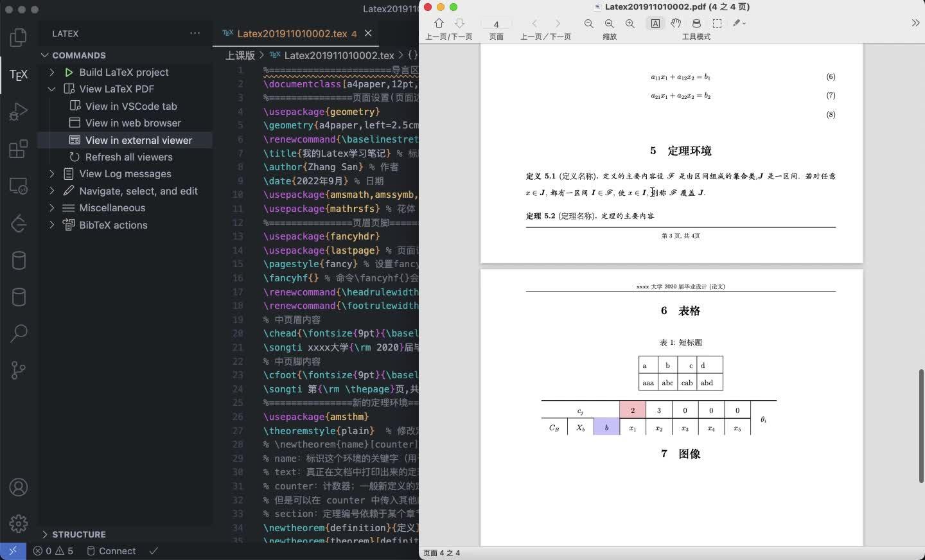Screen dimensions: 925x560
Task: Open the Source Control view
Action: [x=19, y=370]
